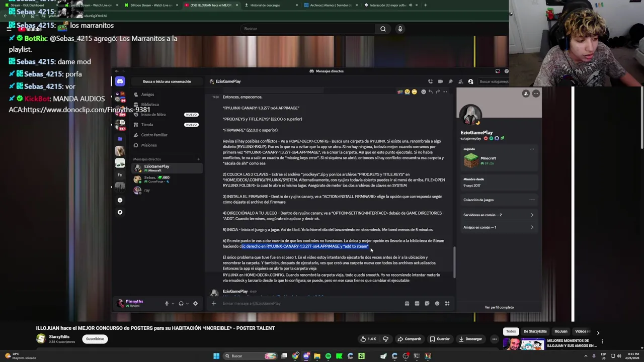The width and height of the screenshot is (644, 362).
Task: Expand Amigos en común — 1
Action: click(x=499, y=227)
